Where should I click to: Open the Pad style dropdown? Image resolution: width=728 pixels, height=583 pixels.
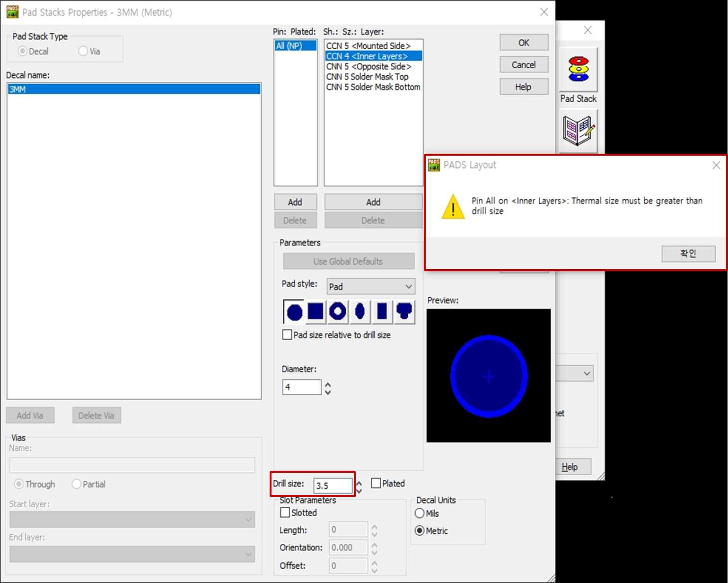tap(371, 286)
